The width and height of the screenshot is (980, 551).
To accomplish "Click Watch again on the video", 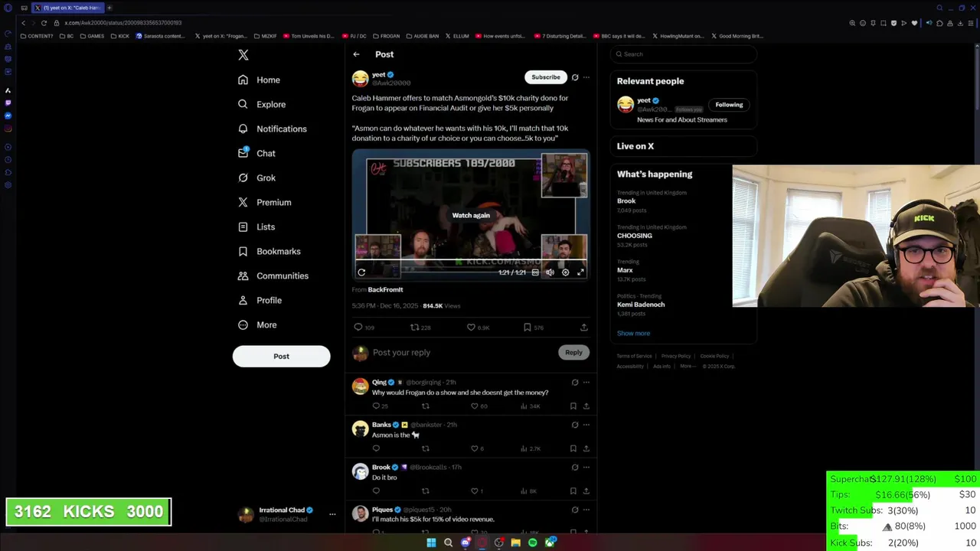I will (471, 215).
